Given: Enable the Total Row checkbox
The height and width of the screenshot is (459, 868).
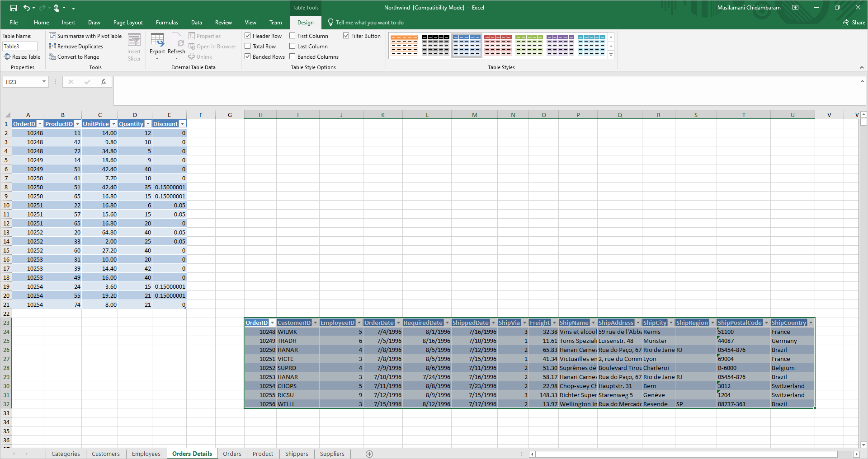Looking at the screenshot, I should 248,46.
